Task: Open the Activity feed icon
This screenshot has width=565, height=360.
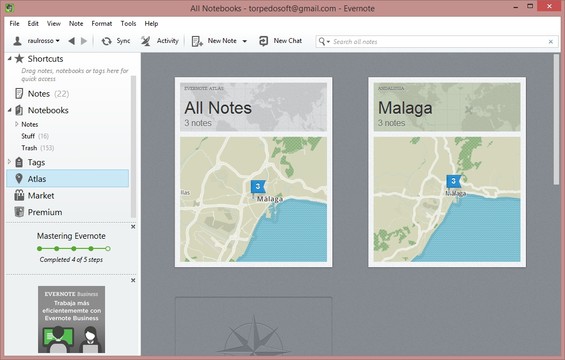Action: 146,41
